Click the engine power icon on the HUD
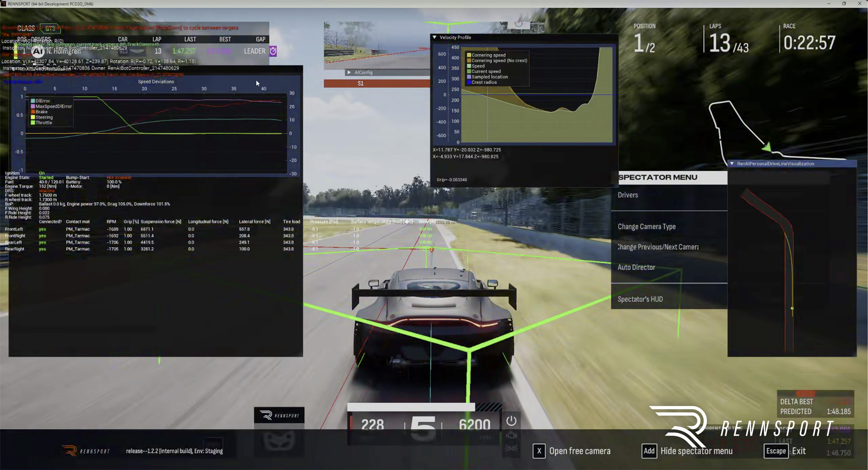The image size is (868, 470). coord(511,421)
